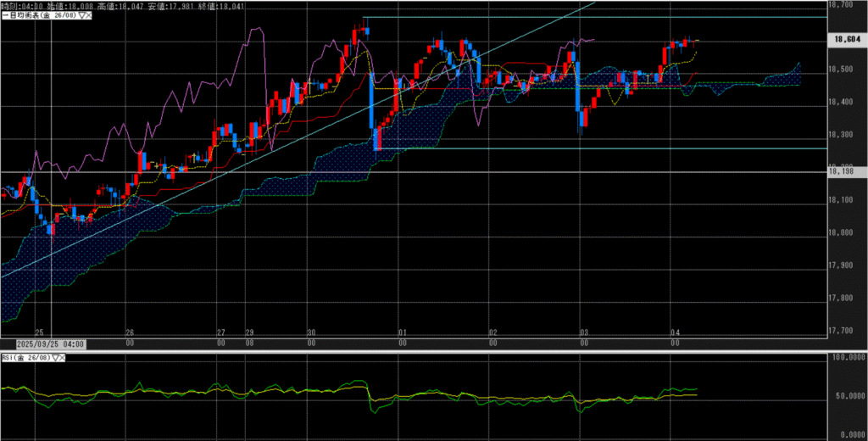Select the lower cyan horizontal support line

click(x=593, y=148)
